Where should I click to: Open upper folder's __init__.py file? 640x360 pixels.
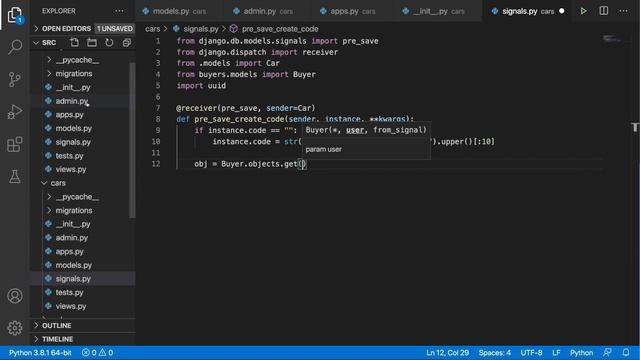click(73, 87)
